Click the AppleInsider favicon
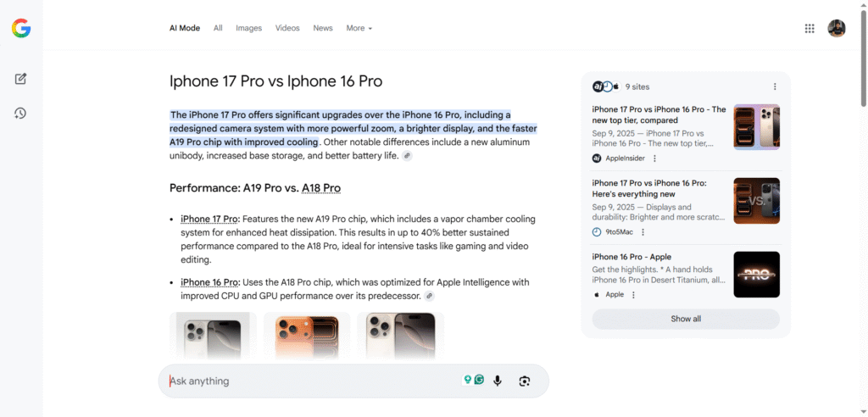Screen dimensions: 868x417 [597, 158]
